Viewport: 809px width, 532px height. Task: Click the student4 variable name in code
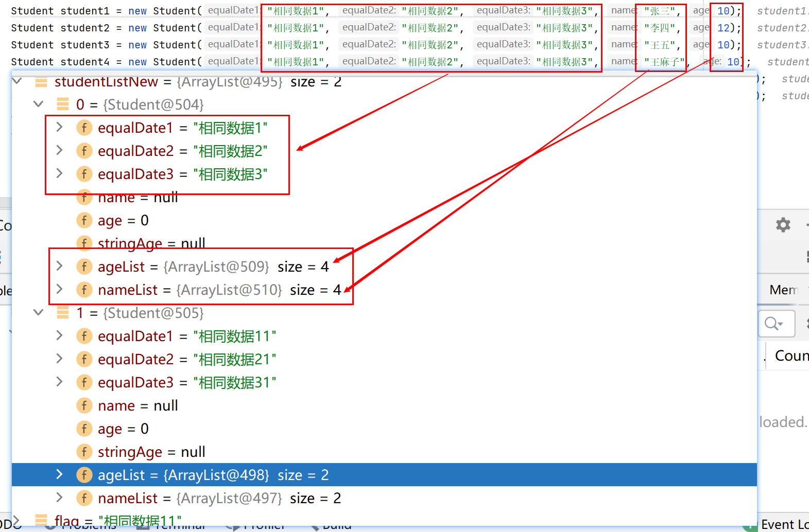tap(85, 62)
